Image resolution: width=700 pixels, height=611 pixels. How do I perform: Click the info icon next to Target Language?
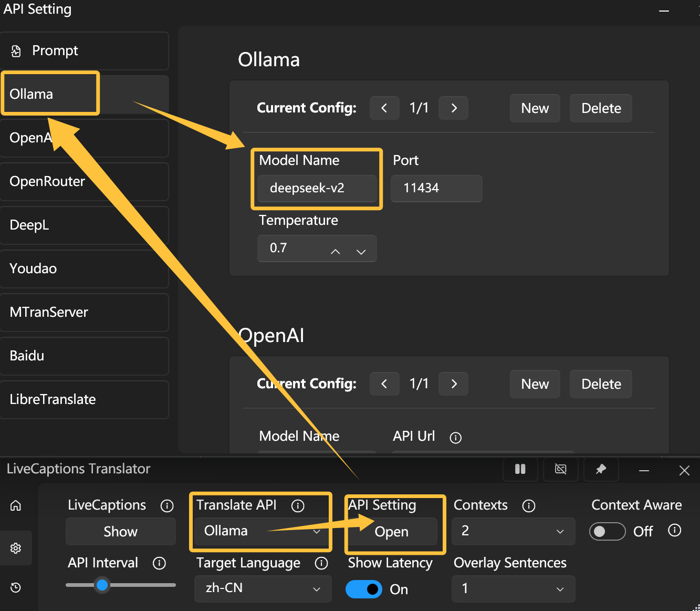coord(321,564)
